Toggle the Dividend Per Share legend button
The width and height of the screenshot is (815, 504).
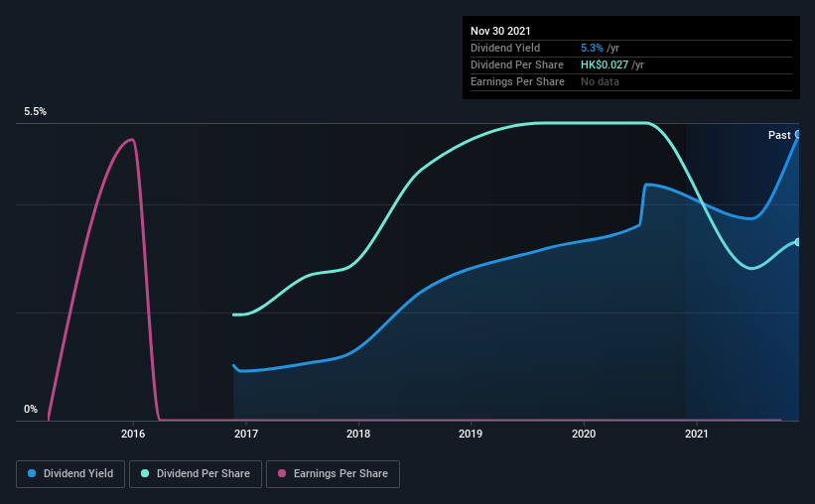(x=196, y=474)
